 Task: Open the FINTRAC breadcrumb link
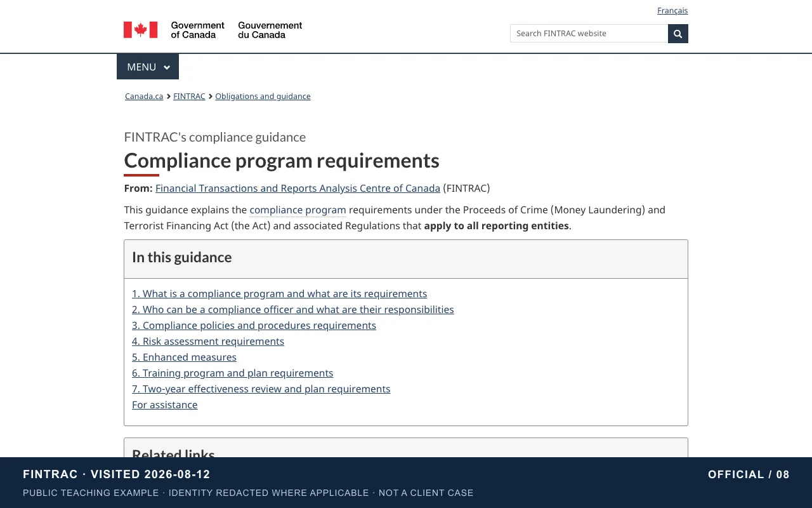click(189, 97)
